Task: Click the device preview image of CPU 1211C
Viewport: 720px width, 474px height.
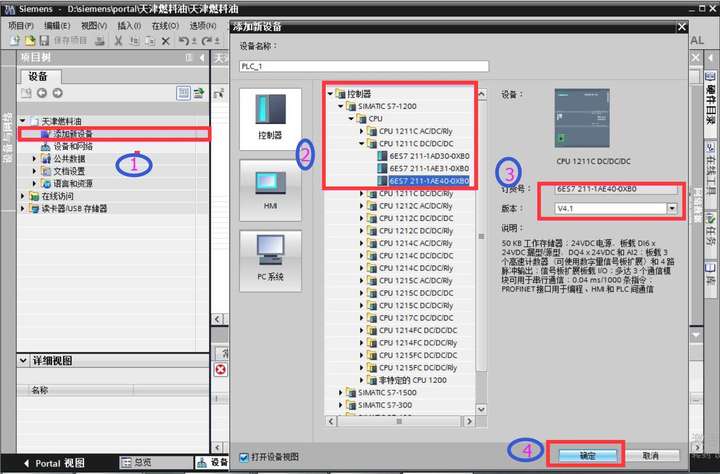Action: tap(582, 118)
